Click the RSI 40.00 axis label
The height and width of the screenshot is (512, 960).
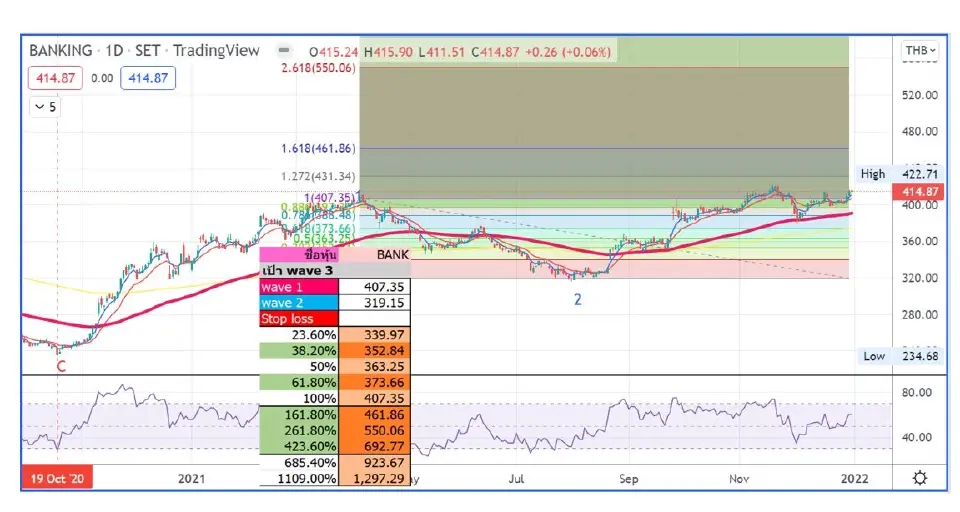coord(917,437)
